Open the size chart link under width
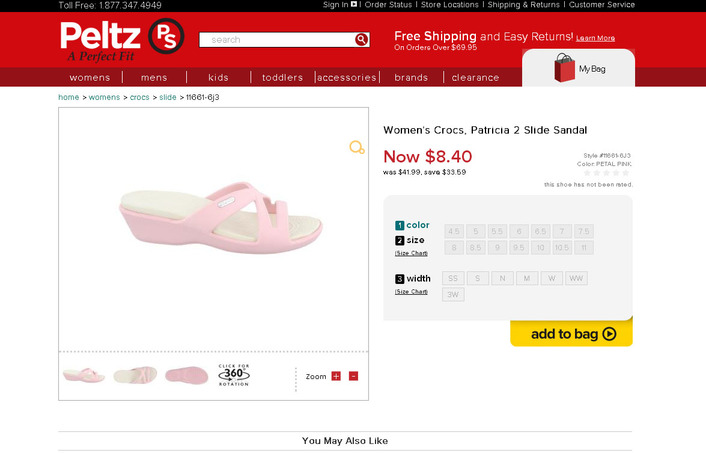The image size is (706, 453). [411, 291]
